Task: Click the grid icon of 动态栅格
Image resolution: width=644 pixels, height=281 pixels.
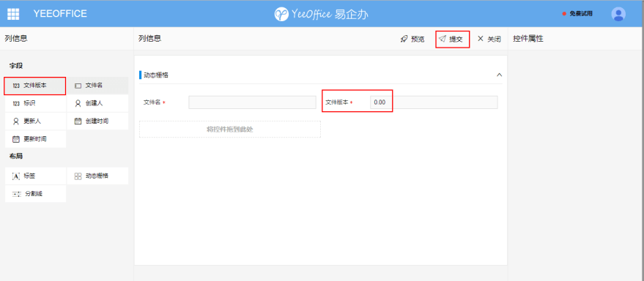Action: pos(78,176)
